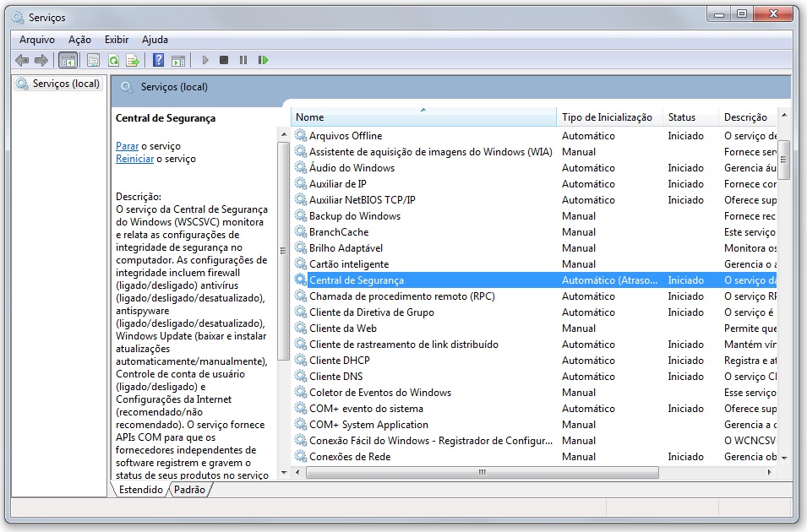
Task: Refresh the services list from the toolbar
Action: pos(113,60)
